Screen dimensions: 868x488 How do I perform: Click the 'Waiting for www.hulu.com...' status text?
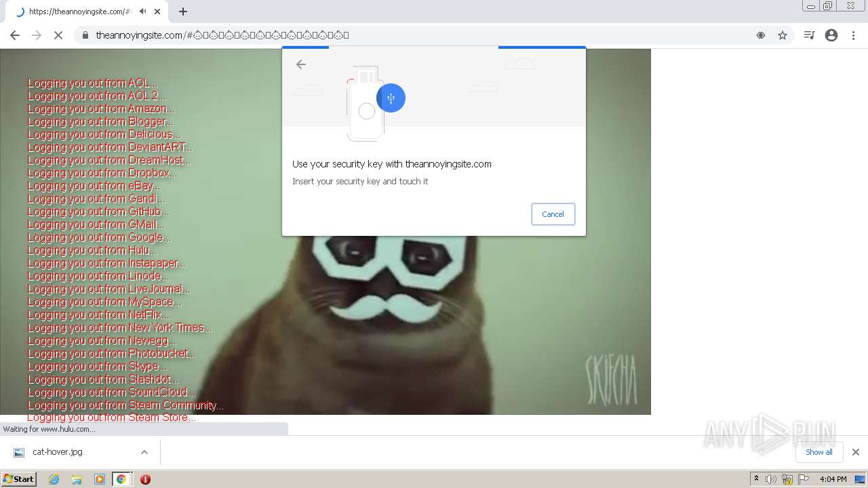[x=49, y=429]
